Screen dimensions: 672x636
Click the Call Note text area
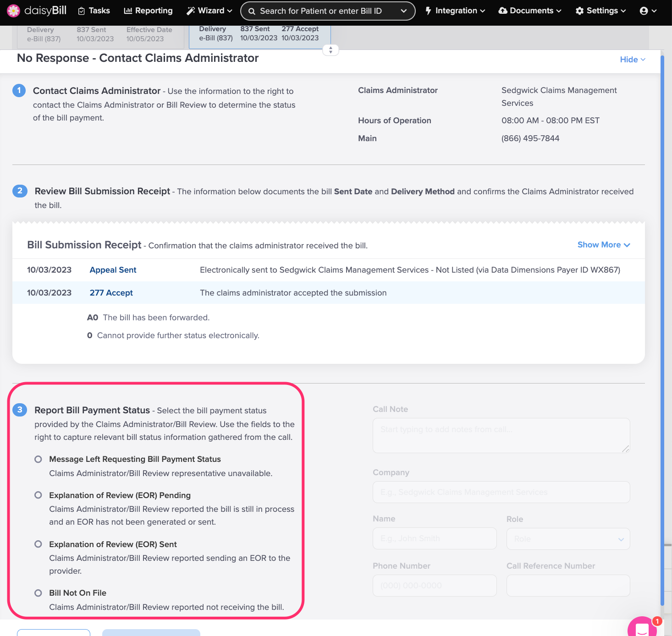tap(501, 435)
